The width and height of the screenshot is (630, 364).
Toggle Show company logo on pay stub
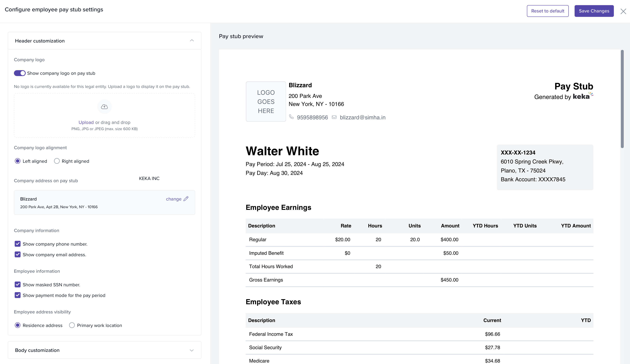[x=20, y=73]
